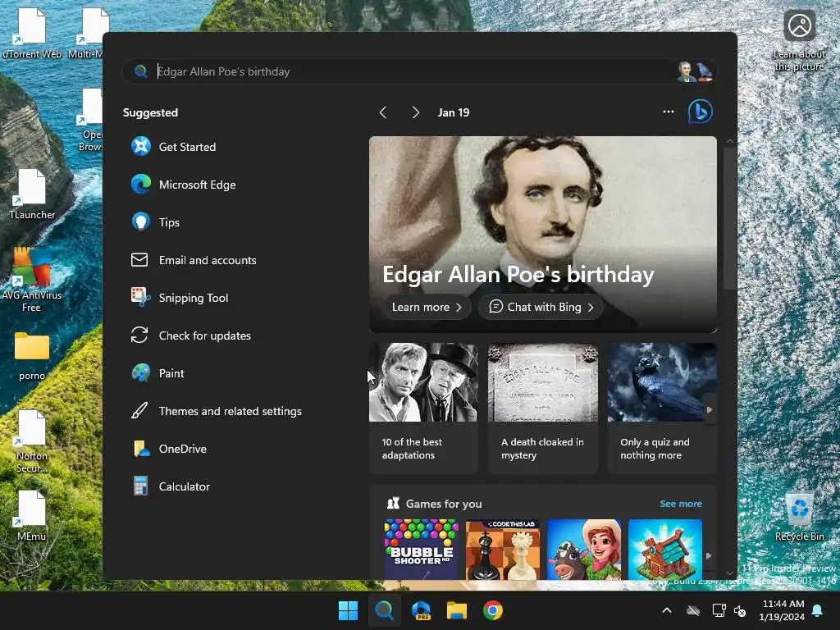Click the scrollbar up arrow in search panel

pos(730,141)
